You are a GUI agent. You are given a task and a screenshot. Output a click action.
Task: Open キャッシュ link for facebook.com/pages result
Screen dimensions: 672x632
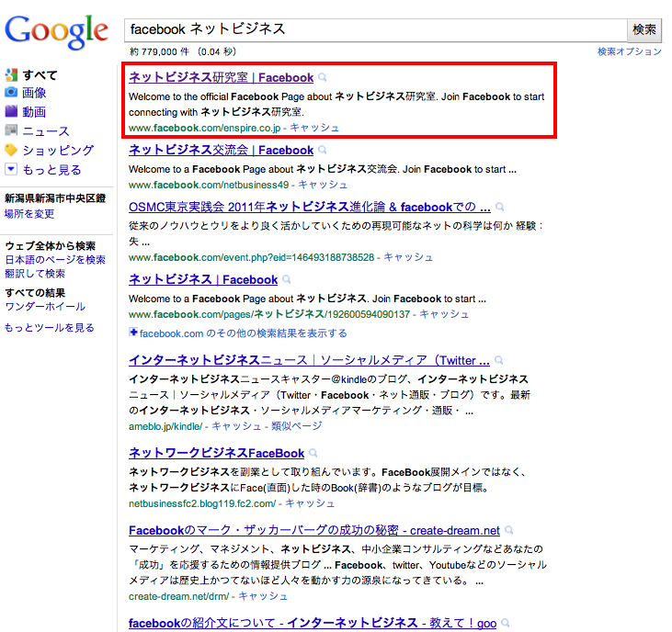444,314
